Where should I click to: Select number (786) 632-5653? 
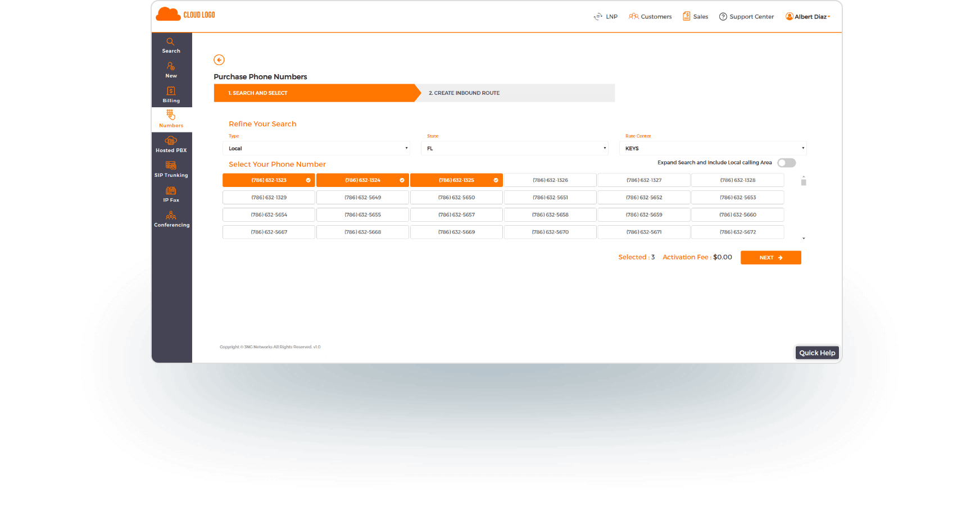738,198
